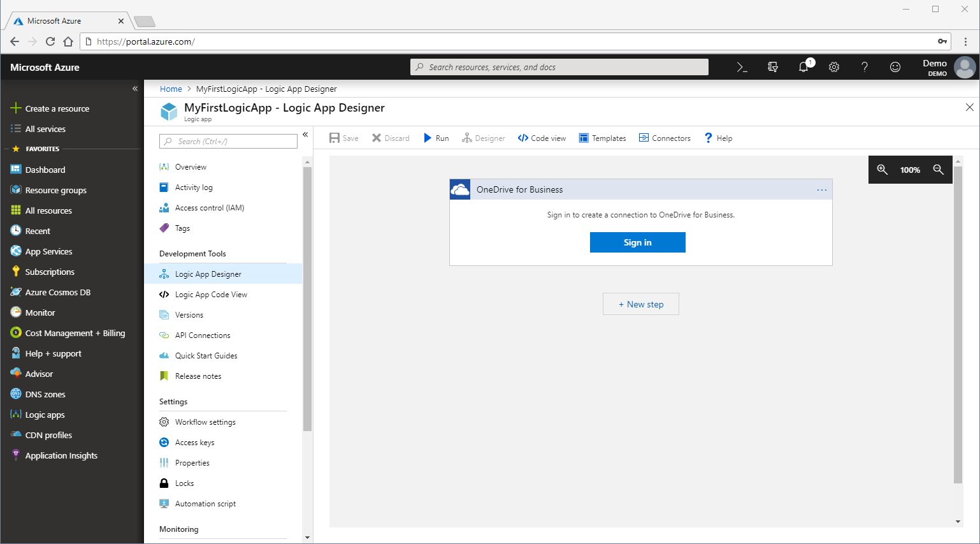Sign in to OneDrive for Business
The image size is (980, 544).
pyautogui.click(x=638, y=242)
